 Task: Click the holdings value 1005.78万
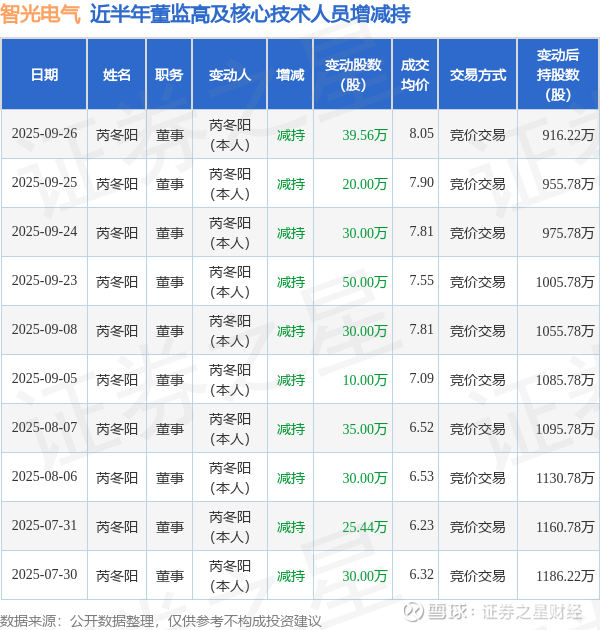565,282
